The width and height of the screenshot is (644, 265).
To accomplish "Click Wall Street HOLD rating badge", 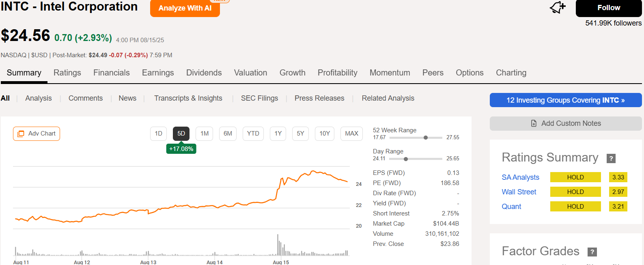I will pos(575,192).
